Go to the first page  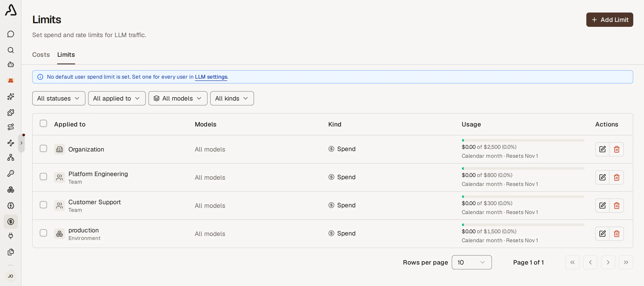(572, 262)
